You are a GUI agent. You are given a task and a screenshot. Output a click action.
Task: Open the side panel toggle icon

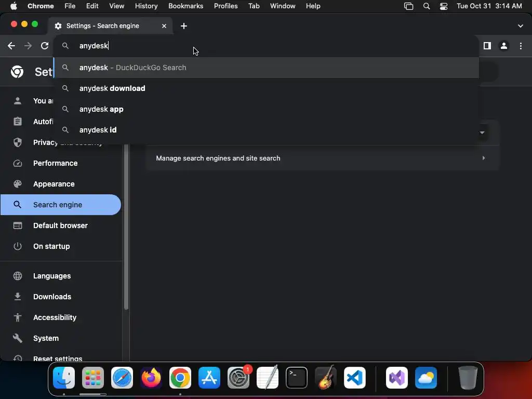(487, 46)
